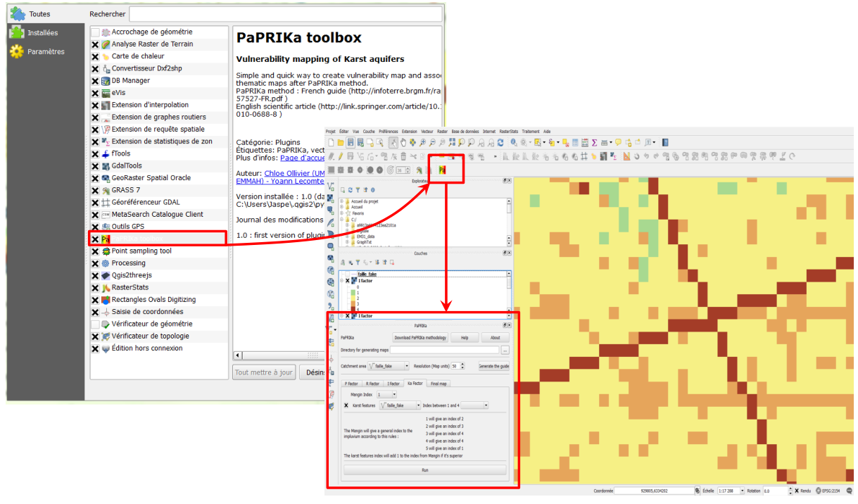Click the PaPRIKa Help button
Screen dimensions: 858x504
(x=465, y=338)
